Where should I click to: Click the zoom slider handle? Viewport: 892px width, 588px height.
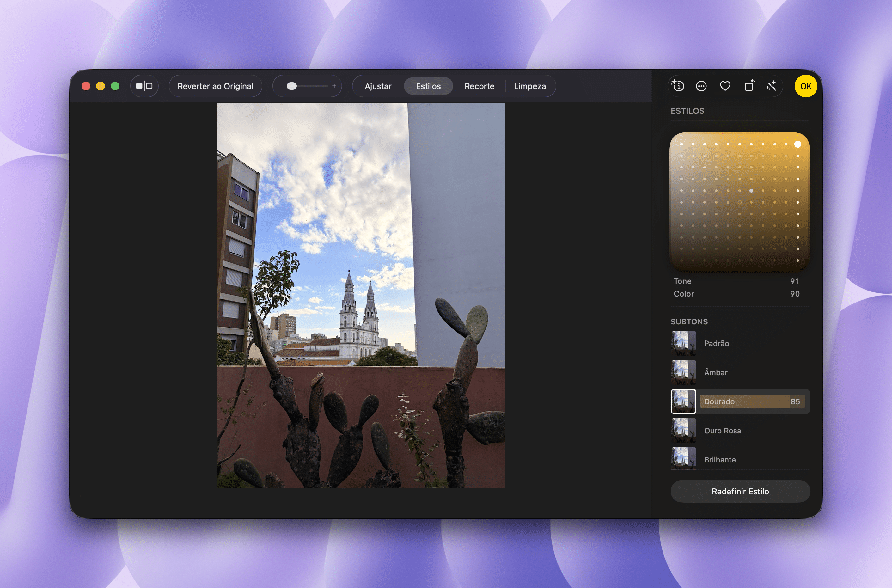[292, 86]
